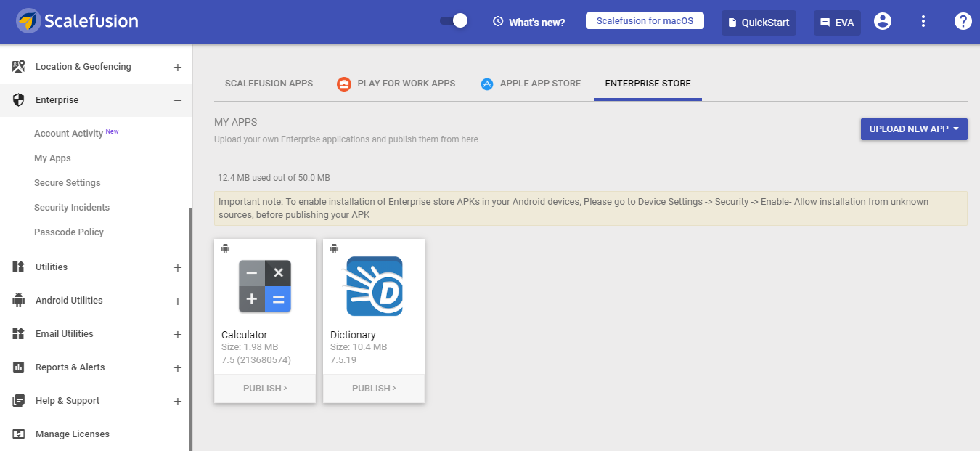Click the '12.4 MB used' storage text
Viewport: 980px width, 451px height.
pyautogui.click(x=274, y=178)
